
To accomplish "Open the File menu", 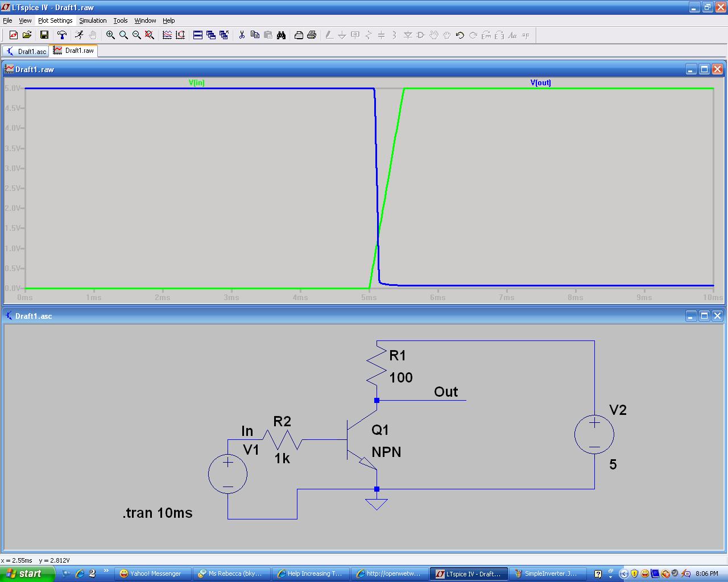I will tap(7, 20).
